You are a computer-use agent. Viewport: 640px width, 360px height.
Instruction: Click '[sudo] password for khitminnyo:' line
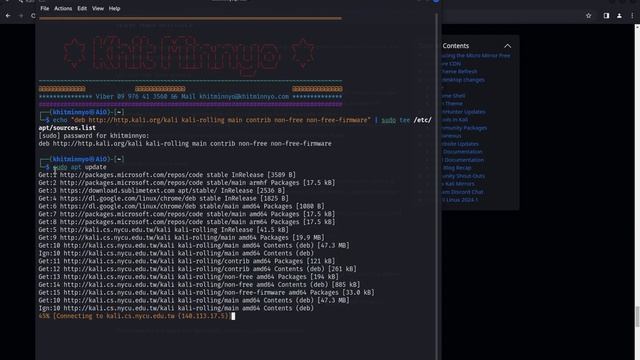tap(94, 136)
